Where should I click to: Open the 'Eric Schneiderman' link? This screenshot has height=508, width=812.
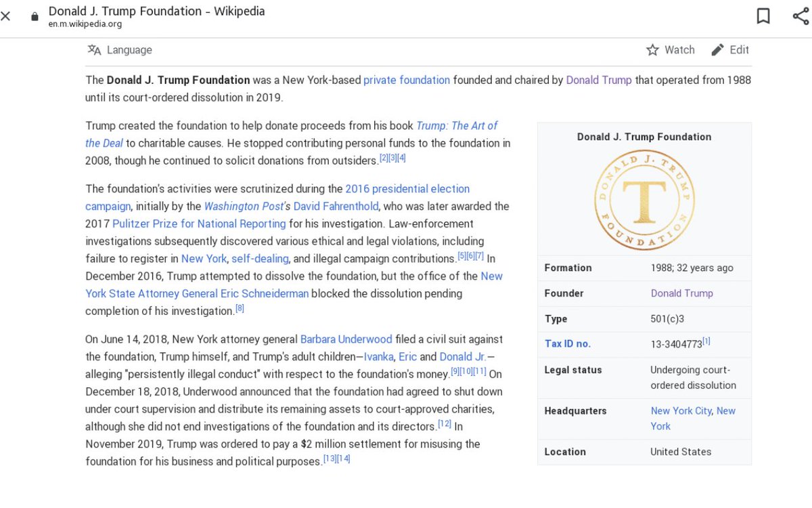tap(265, 293)
